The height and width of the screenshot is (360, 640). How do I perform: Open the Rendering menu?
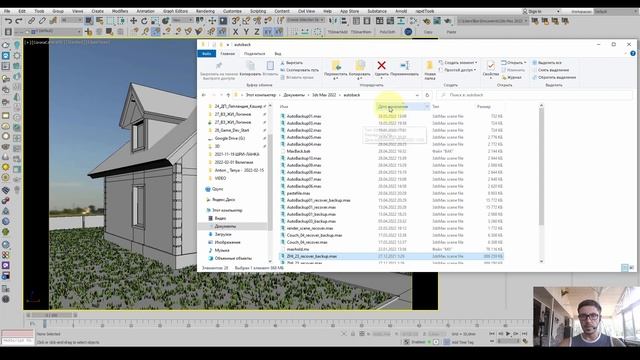click(205, 11)
